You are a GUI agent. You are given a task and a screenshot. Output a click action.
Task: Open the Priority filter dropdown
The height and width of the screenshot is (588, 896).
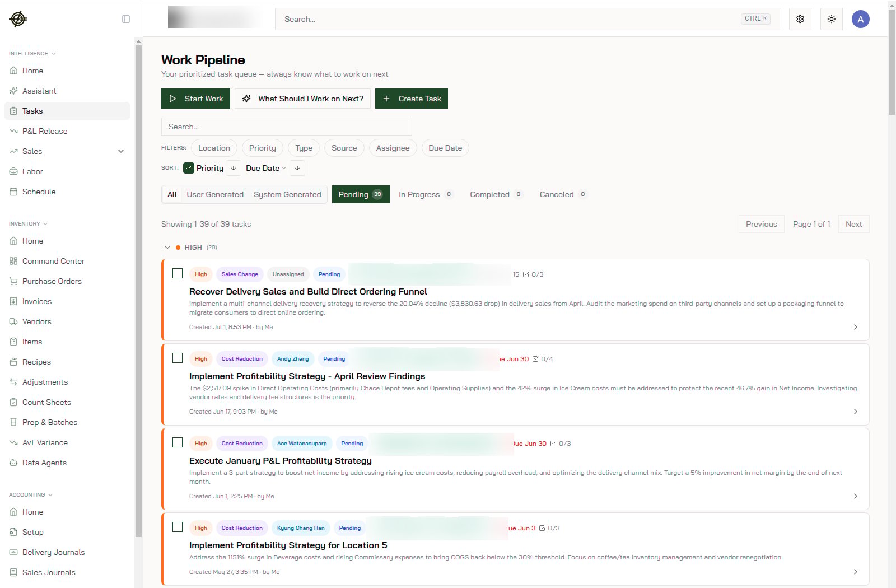(263, 148)
